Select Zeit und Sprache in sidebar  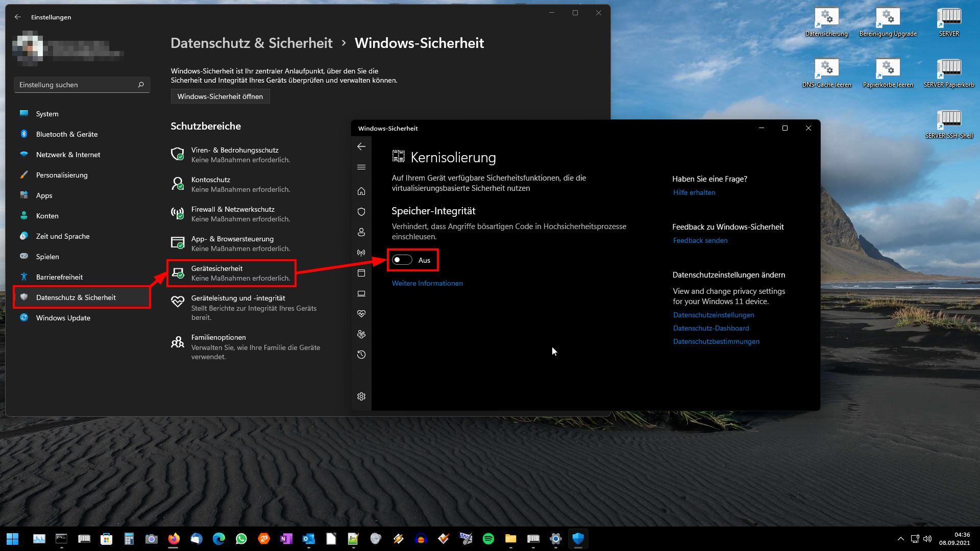click(82, 236)
